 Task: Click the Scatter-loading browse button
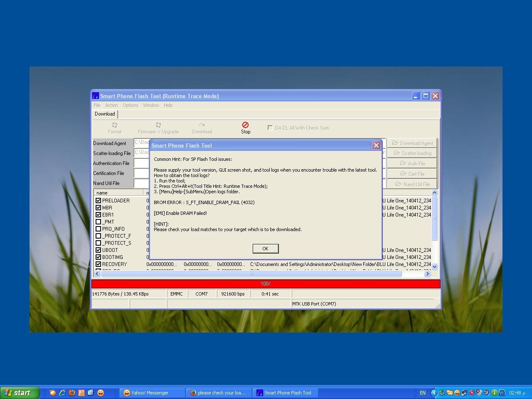coord(412,153)
